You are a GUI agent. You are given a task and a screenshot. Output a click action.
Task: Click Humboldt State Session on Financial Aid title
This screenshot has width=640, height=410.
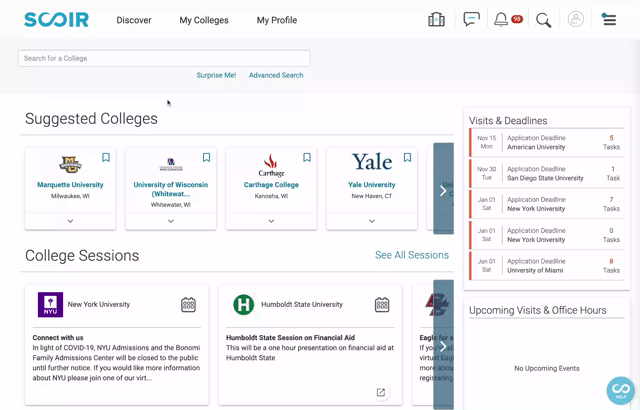291,338
